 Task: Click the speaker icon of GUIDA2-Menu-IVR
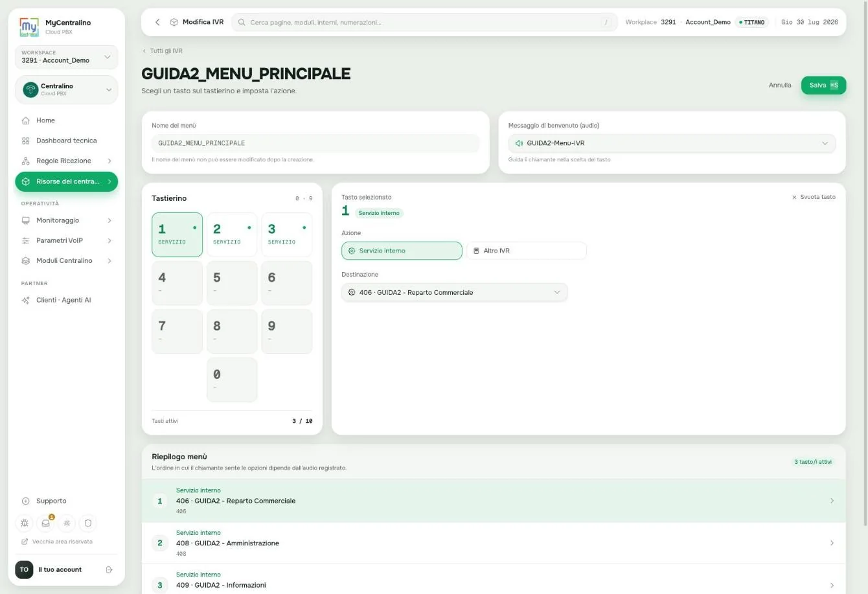click(519, 143)
